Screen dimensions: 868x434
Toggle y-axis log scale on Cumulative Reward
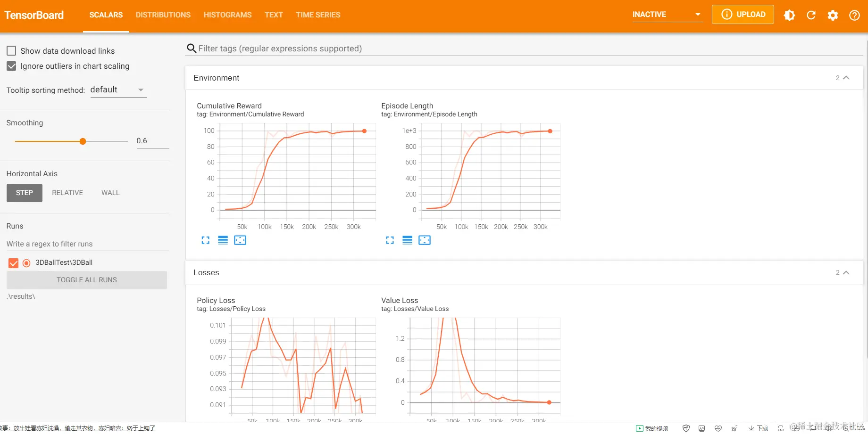pos(223,240)
